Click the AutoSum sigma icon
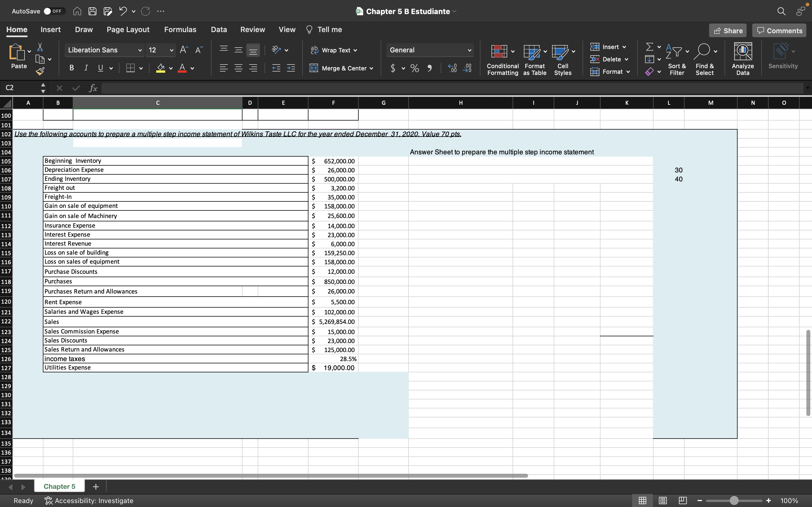Screen dimensions: 812x507 coord(650,46)
